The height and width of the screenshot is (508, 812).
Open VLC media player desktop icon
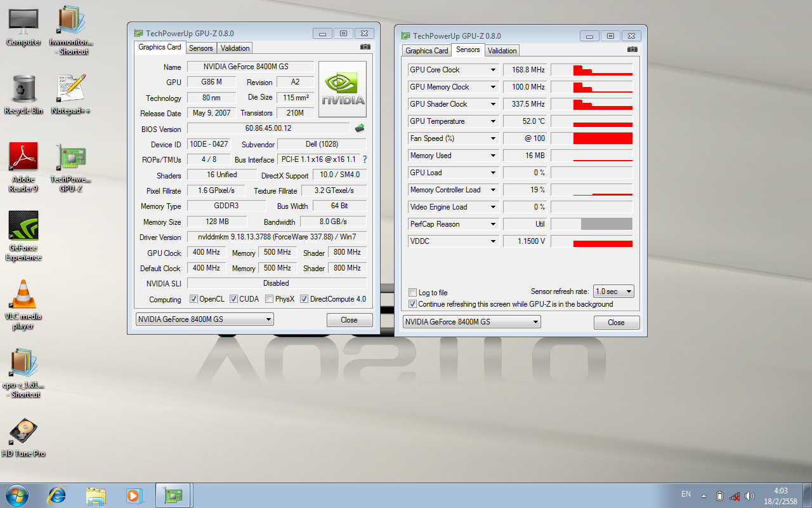coord(23,305)
